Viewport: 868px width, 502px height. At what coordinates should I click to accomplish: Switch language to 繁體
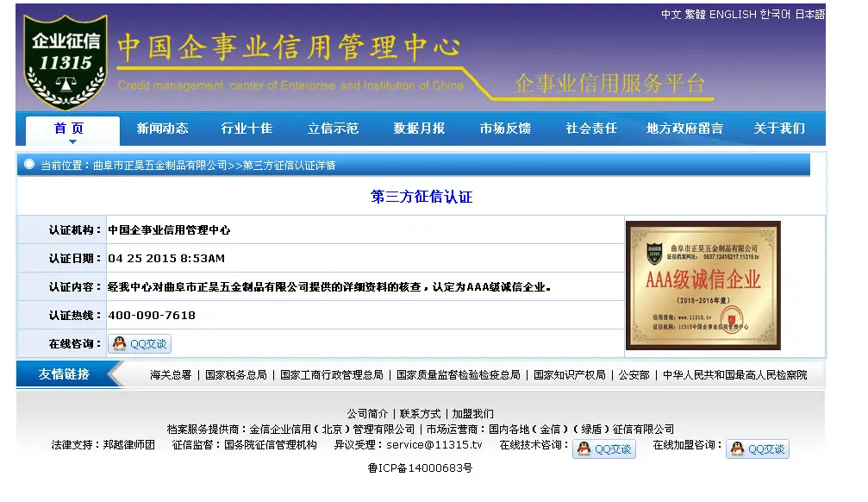tap(695, 15)
